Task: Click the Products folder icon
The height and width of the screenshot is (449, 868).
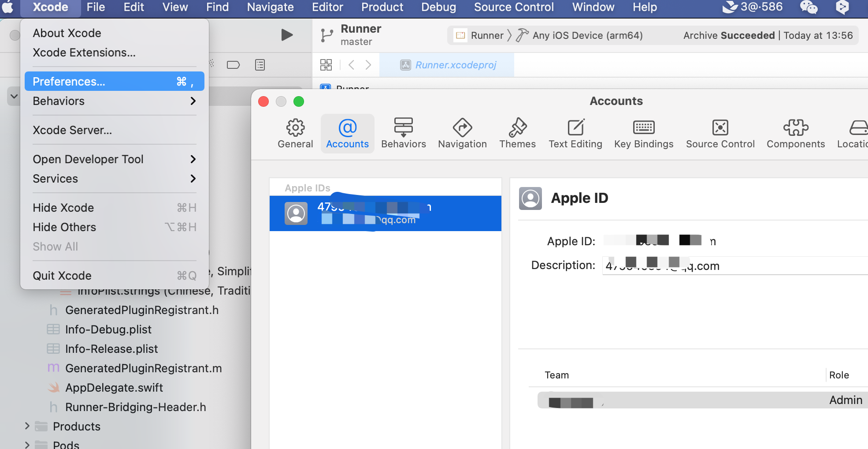Action: (x=41, y=426)
